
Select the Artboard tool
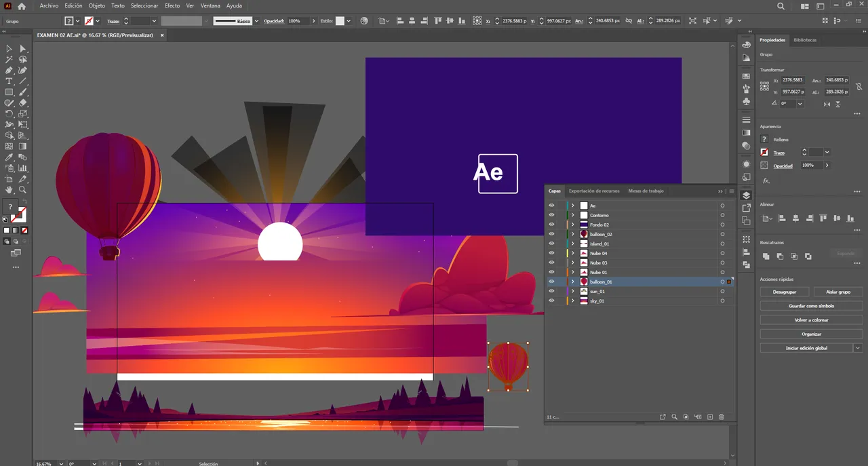pos(9,179)
